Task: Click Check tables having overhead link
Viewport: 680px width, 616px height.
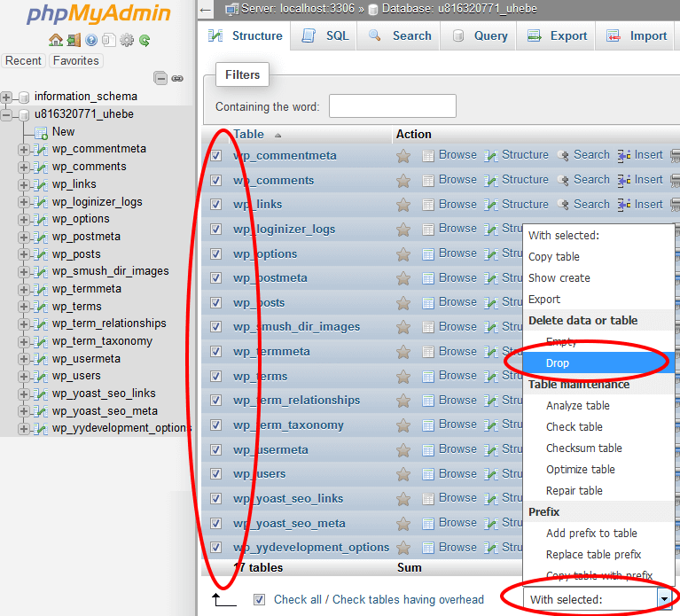Action: [408, 599]
